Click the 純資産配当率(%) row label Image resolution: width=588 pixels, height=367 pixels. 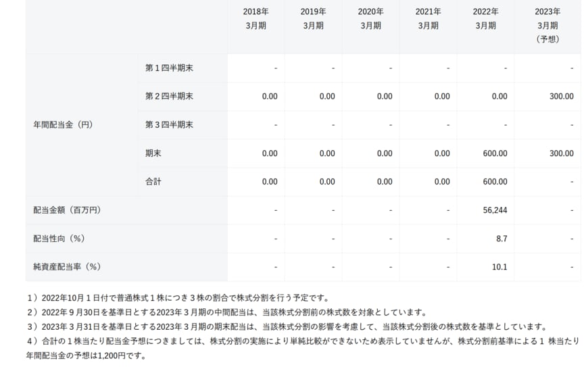[67, 267]
